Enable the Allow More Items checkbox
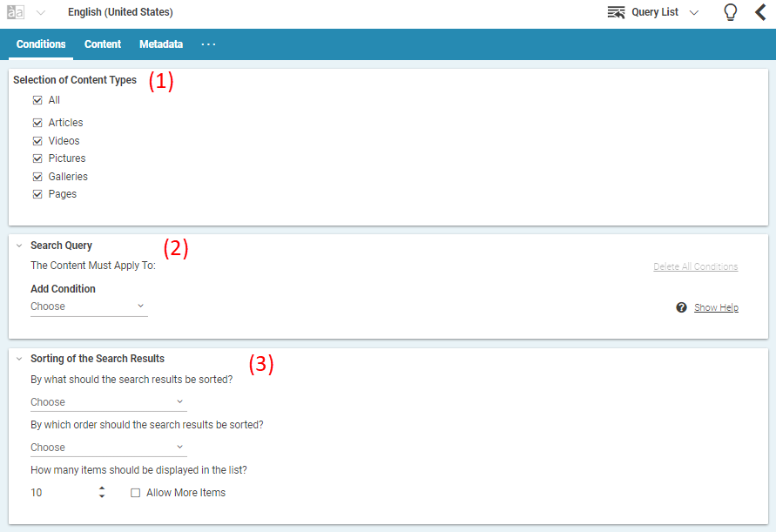This screenshot has height=532, width=776. point(135,492)
